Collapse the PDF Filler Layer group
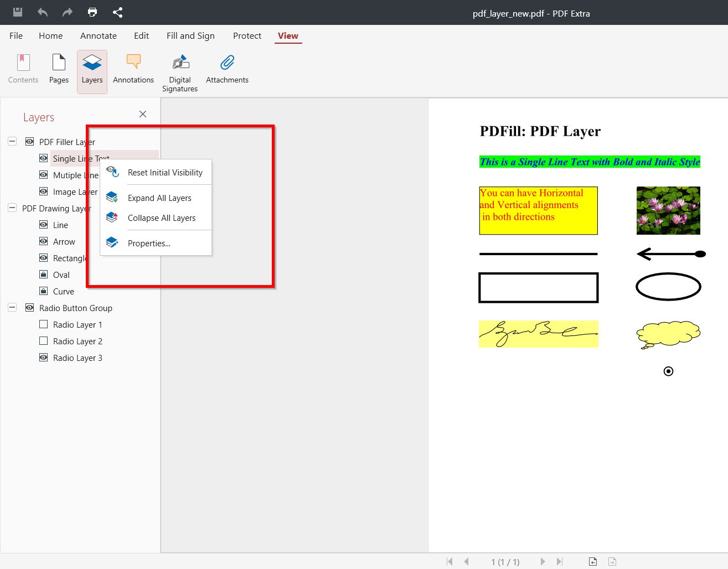 pyautogui.click(x=12, y=141)
